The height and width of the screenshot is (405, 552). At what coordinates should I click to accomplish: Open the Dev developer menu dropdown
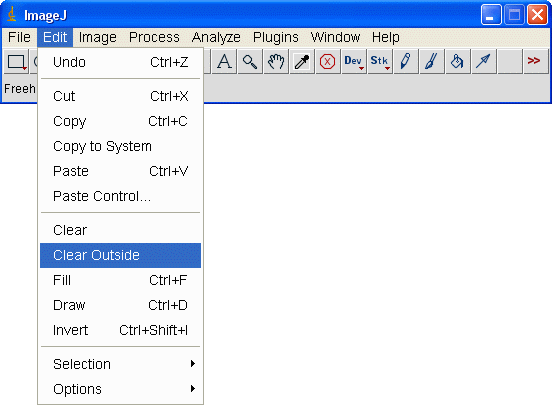tap(354, 62)
